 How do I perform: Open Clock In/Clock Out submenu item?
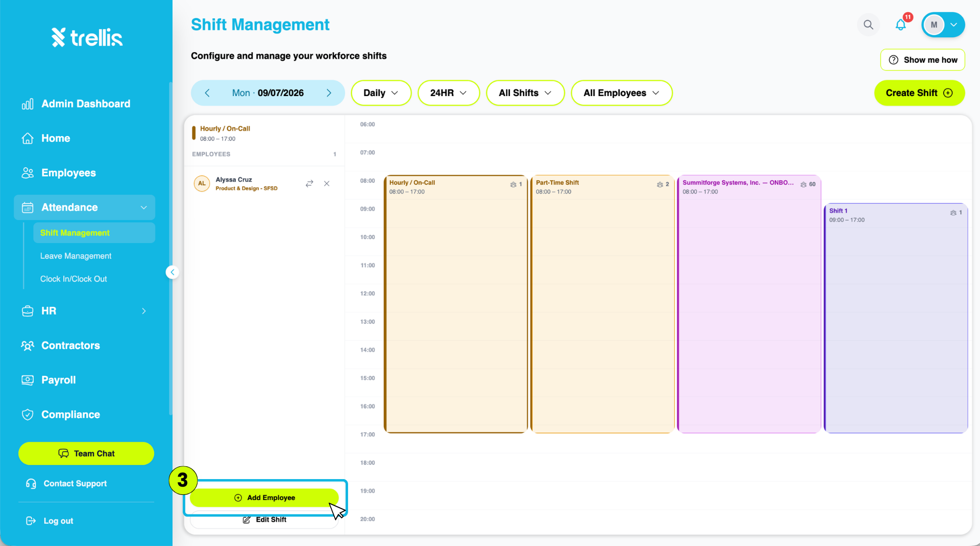pos(73,279)
